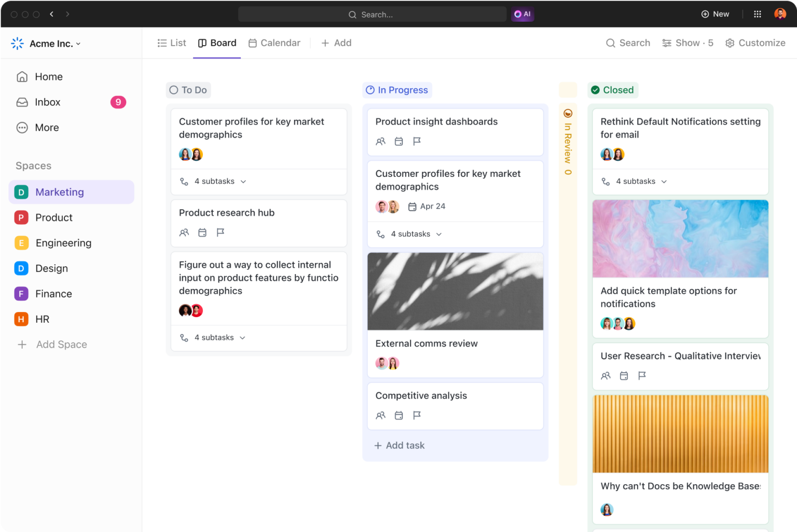Open due date icon on Competitive analysis card
Screen dimensions: 797x532
[399, 415]
